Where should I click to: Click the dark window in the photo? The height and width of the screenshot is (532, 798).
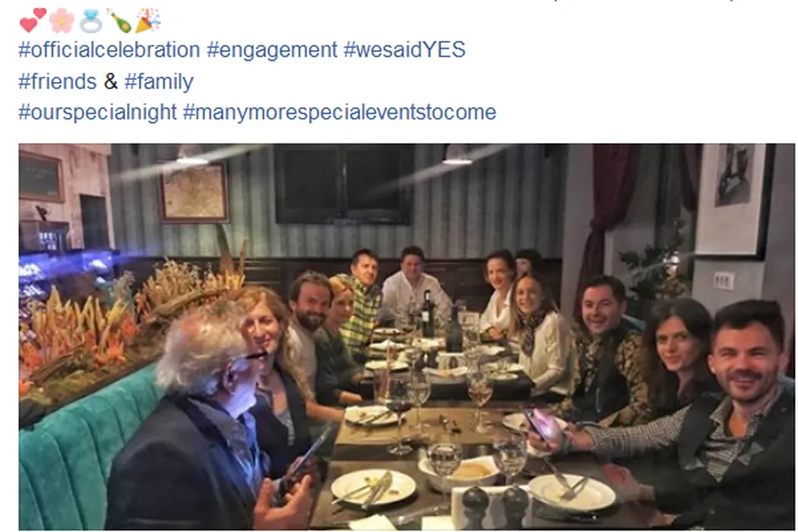point(344,184)
